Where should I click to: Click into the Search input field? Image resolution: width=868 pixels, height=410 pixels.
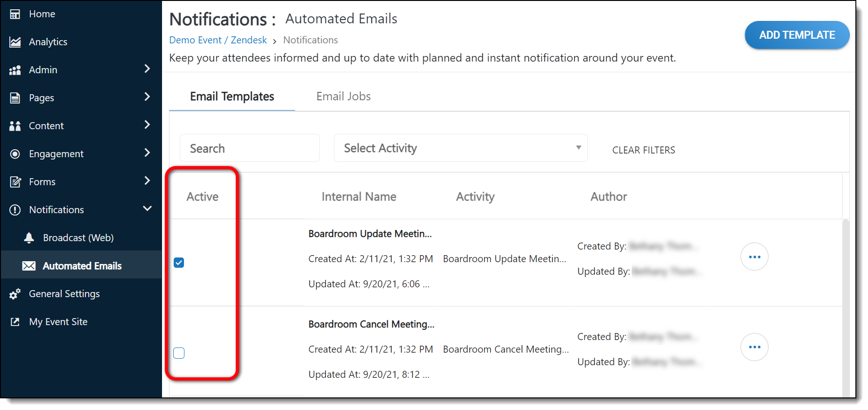(250, 148)
